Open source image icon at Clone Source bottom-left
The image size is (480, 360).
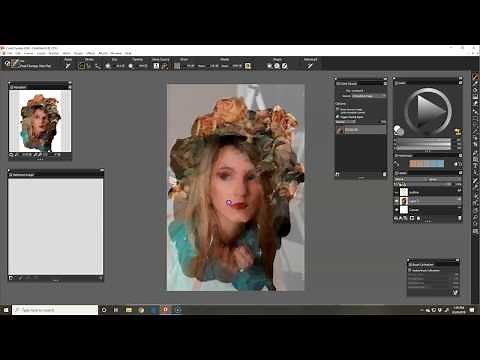pos(337,174)
